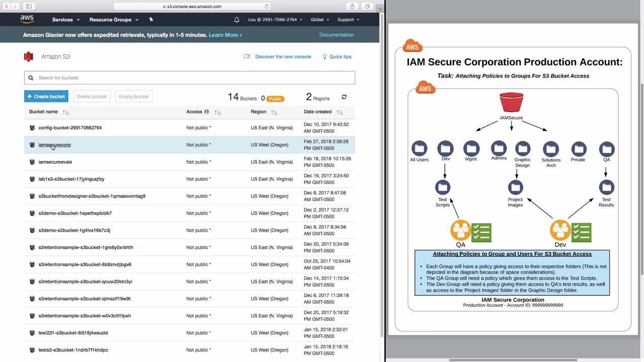Open s3retentionsample-s3bucket-6b9zrvdjbgv6 bucket

pyautogui.click(x=85, y=264)
